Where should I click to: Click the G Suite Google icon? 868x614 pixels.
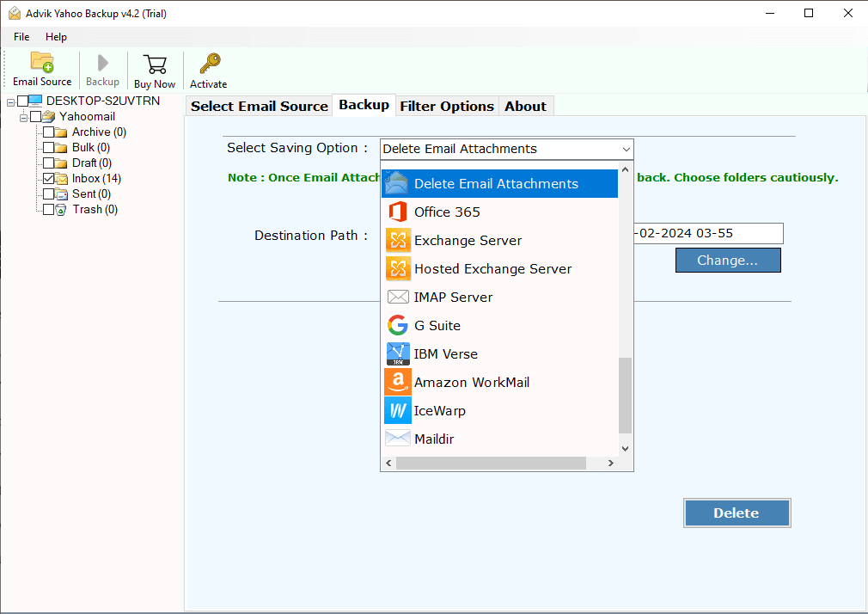click(397, 325)
